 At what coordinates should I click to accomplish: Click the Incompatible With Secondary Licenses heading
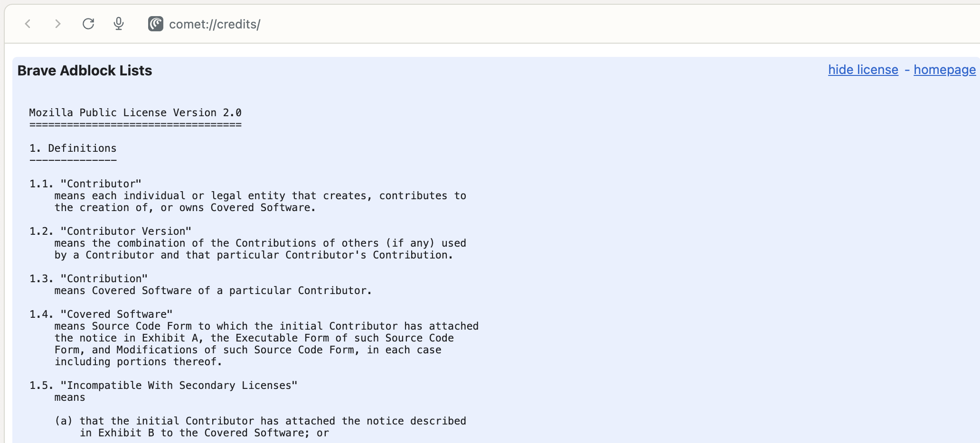163,385
